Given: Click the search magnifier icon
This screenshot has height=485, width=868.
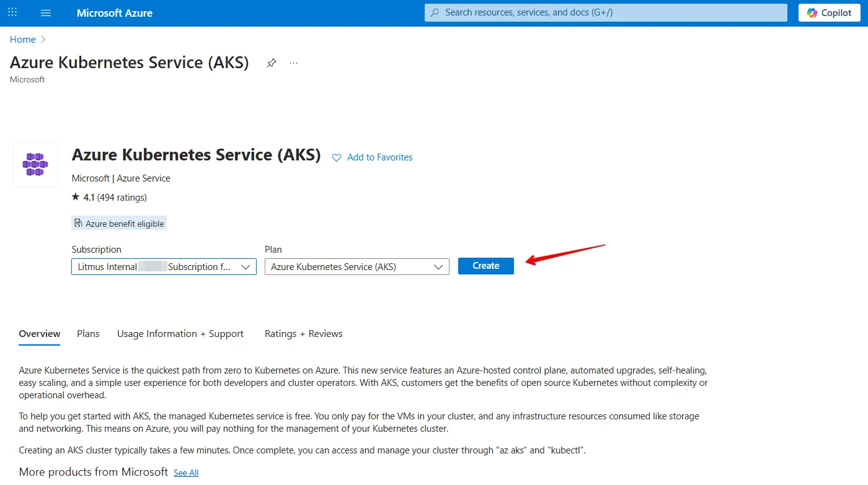Looking at the screenshot, I should click(x=435, y=12).
